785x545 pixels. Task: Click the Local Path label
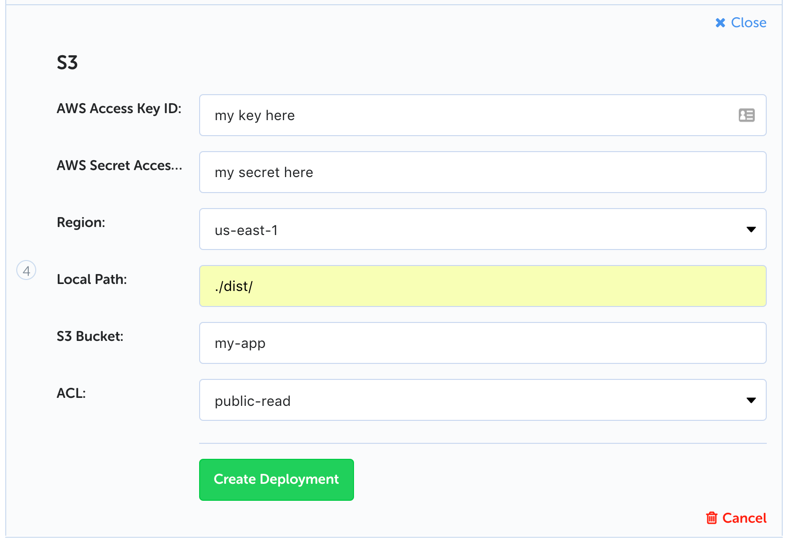point(90,279)
